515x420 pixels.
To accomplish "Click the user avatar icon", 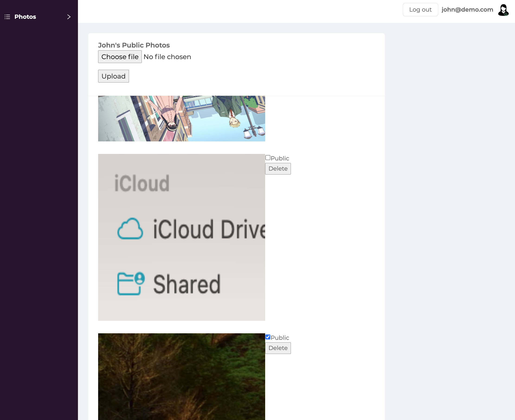I will pos(503,10).
